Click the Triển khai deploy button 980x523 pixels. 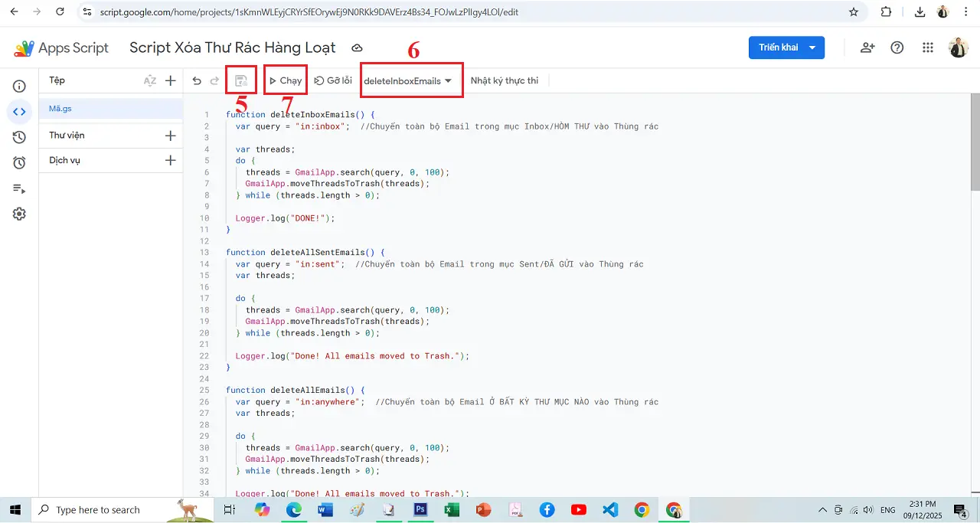tap(786, 47)
